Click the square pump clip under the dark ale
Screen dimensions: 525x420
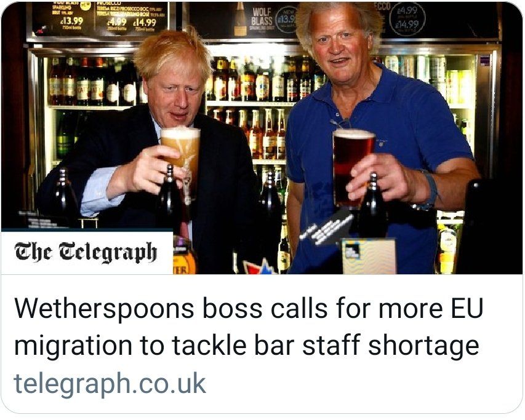(368, 256)
